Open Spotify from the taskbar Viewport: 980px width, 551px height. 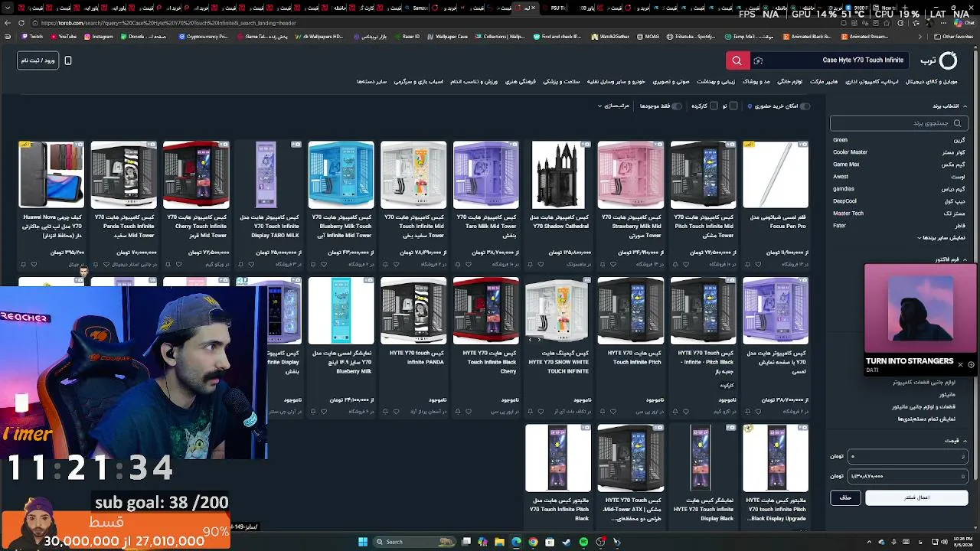(583, 542)
